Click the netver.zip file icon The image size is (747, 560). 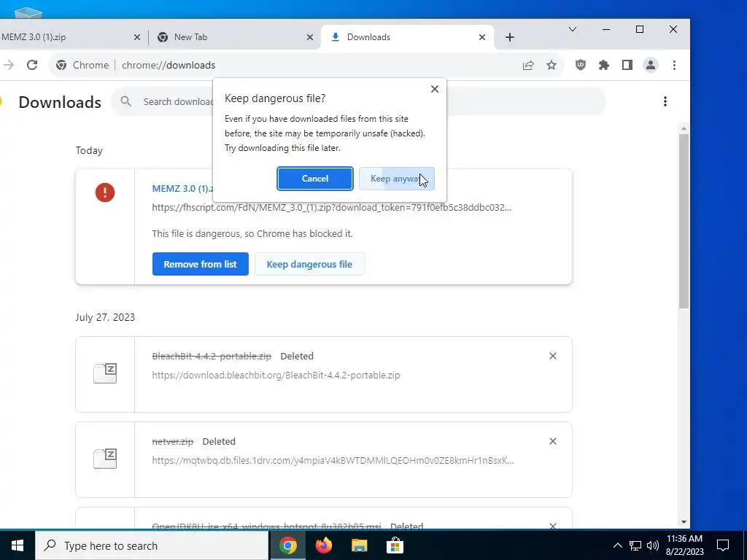105,458
